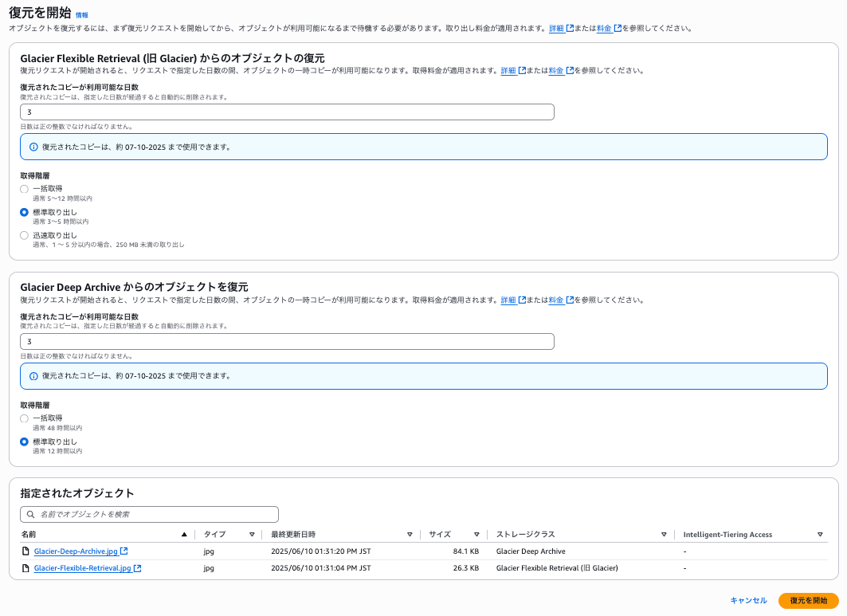Sort by Intelligent-Tiering Access column arrow
Image resolution: width=847 pixels, height=616 pixels.
click(820, 535)
